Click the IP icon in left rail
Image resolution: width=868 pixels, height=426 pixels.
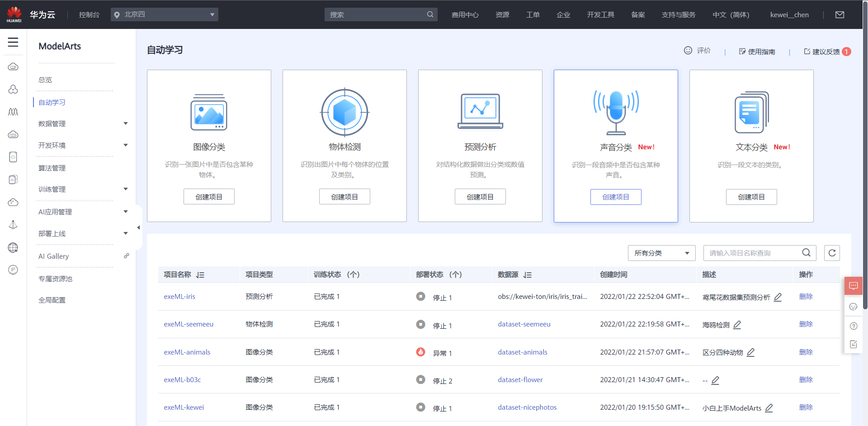click(x=13, y=270)
